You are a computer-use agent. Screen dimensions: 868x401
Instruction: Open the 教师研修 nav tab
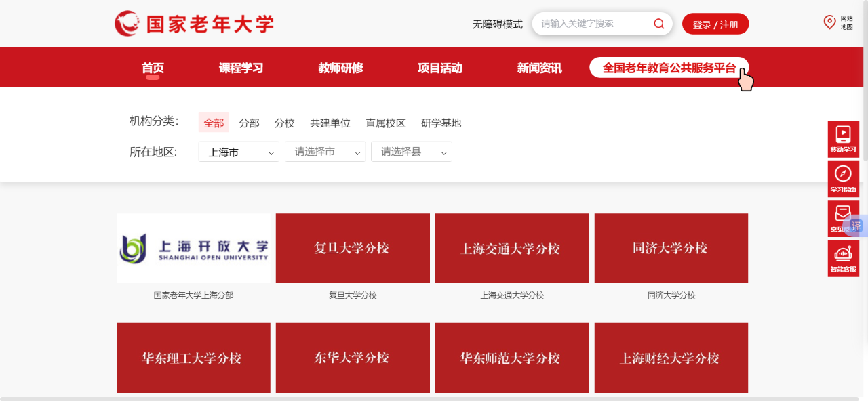pos(340,68)
